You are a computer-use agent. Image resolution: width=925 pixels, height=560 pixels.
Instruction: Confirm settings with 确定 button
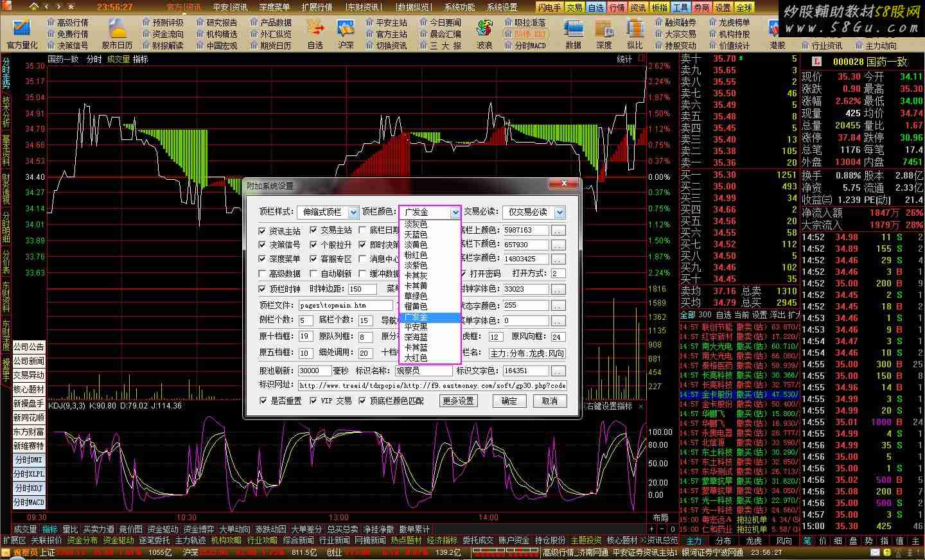pos(509,401)
